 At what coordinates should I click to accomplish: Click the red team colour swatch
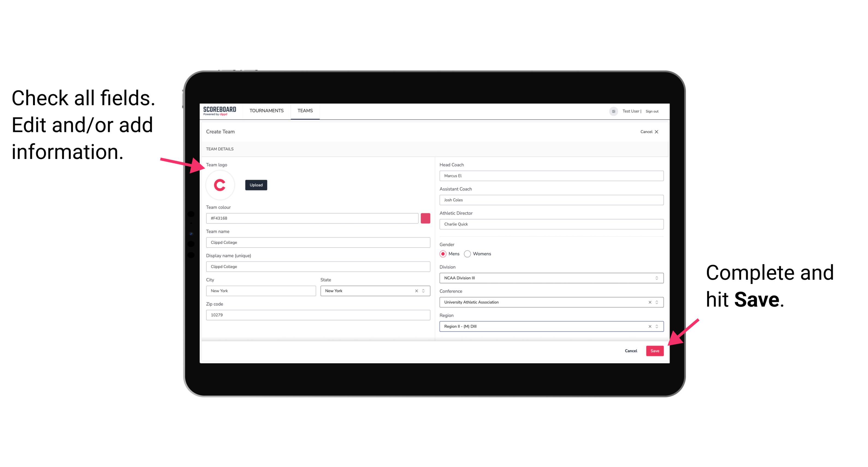(x=425, y=218)
